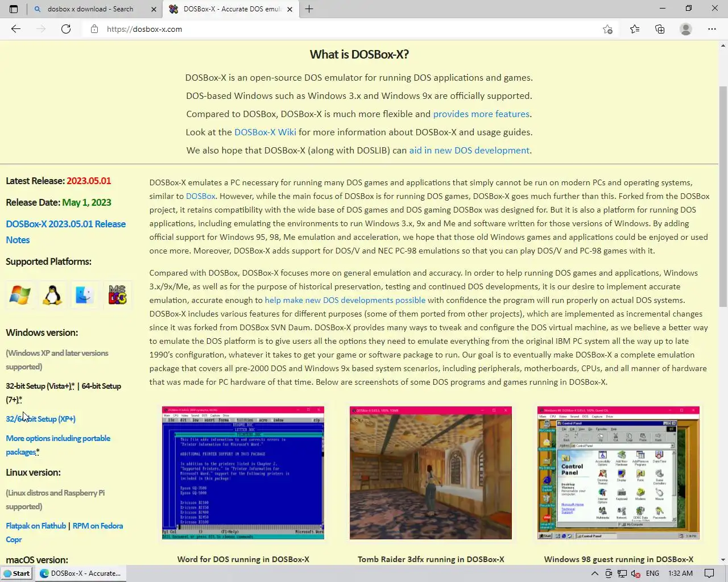Open the Start menu

[16, 573]
